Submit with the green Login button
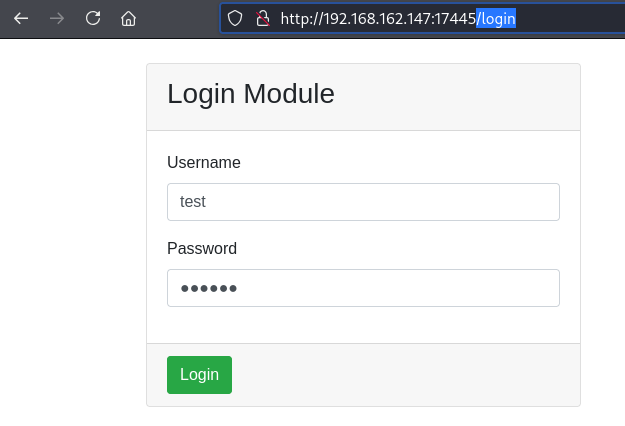 199,375
